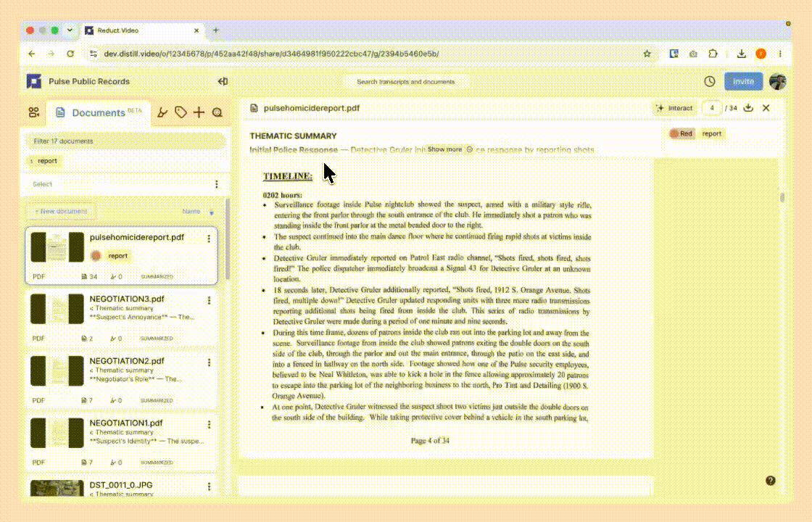Click the document viewer scrollbar
Screen dimensions: 812x522
(x=782, y=198)
